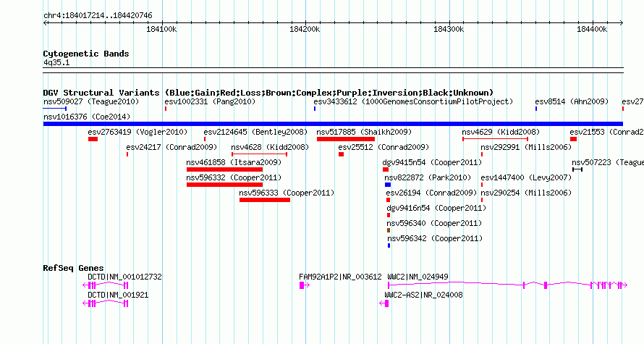Screen dimensions: 644x344
Task: Click the red loss bar under nsv596332
Action: (x=224, y=185)
